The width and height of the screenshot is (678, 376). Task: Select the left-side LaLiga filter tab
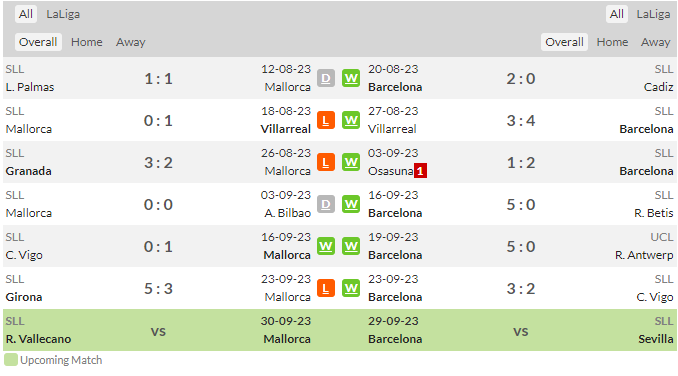63,14
